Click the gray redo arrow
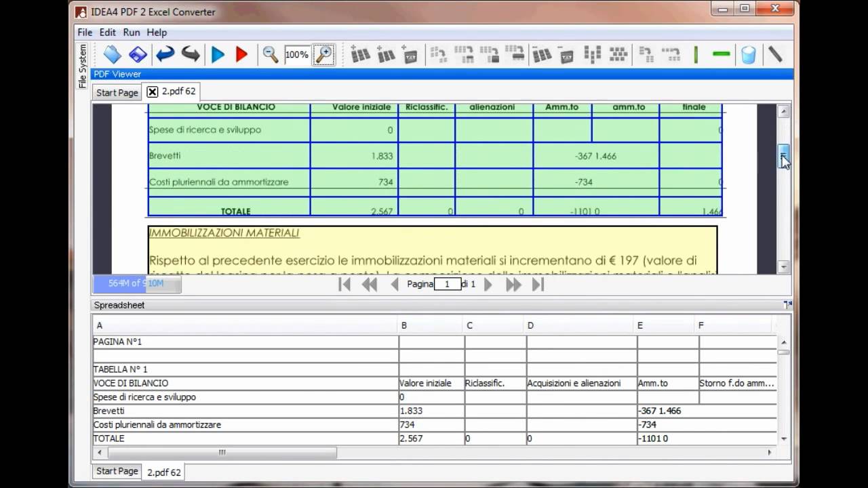 (x=191, y=54)
